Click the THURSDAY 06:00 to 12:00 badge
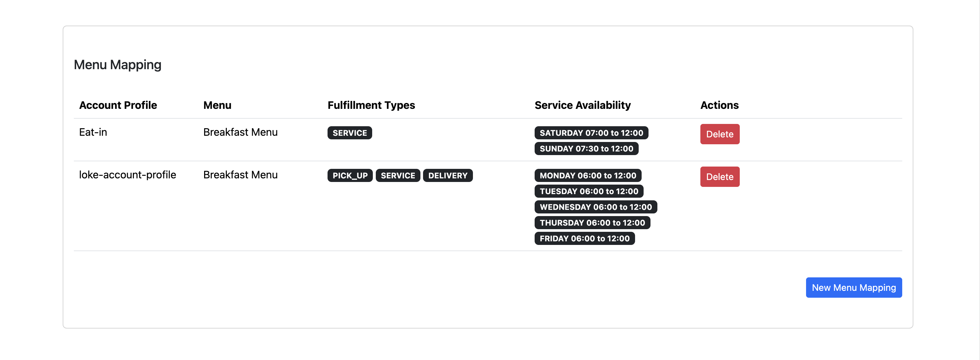The width and height of the screenshot is (980, 360). click(x=592, y=222)
